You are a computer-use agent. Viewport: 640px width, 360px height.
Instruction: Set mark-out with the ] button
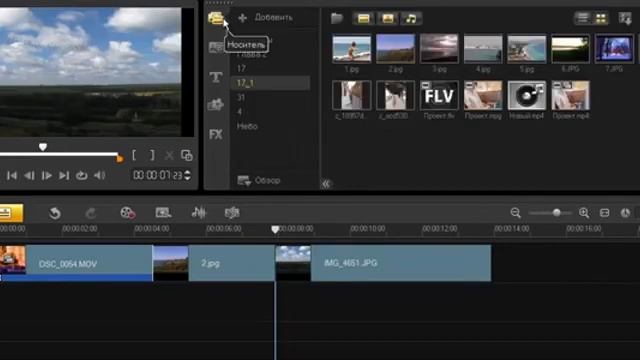pos(152,155)
